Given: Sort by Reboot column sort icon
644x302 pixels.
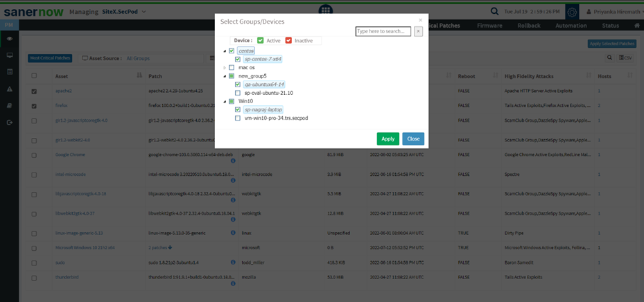Looking at the screenshot, I should [496, 76].
